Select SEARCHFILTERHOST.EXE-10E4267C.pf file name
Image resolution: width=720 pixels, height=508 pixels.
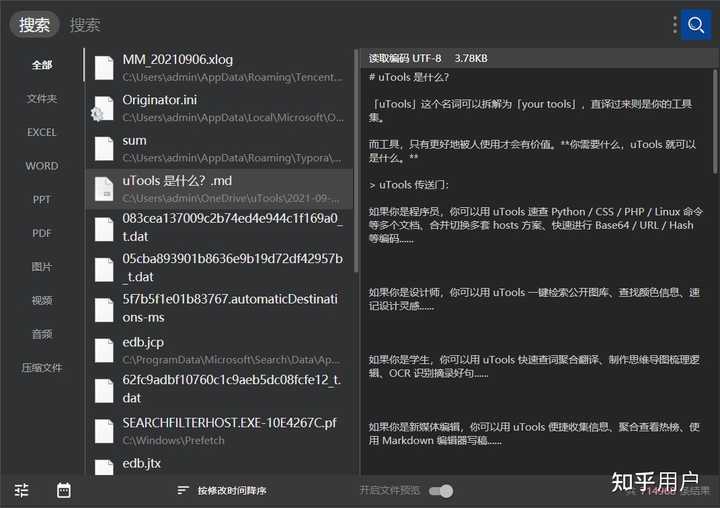click(230, 423)
